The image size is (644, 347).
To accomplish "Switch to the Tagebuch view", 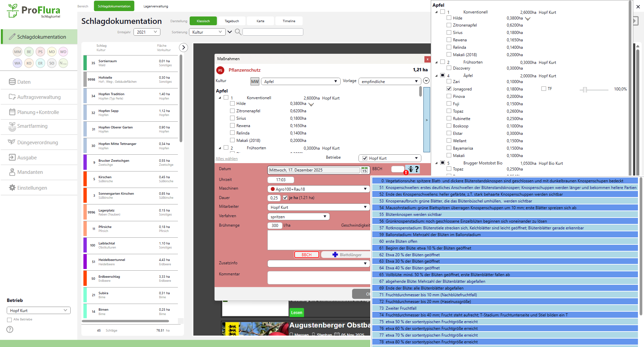I will pyautogui.click(x=232, y=21).
